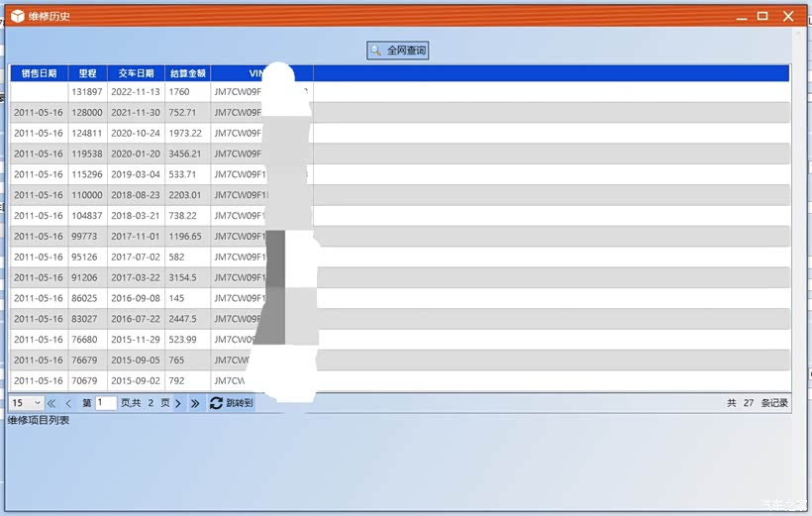
Task: Select the row with mileage 99773
Action: coord(87,237)
